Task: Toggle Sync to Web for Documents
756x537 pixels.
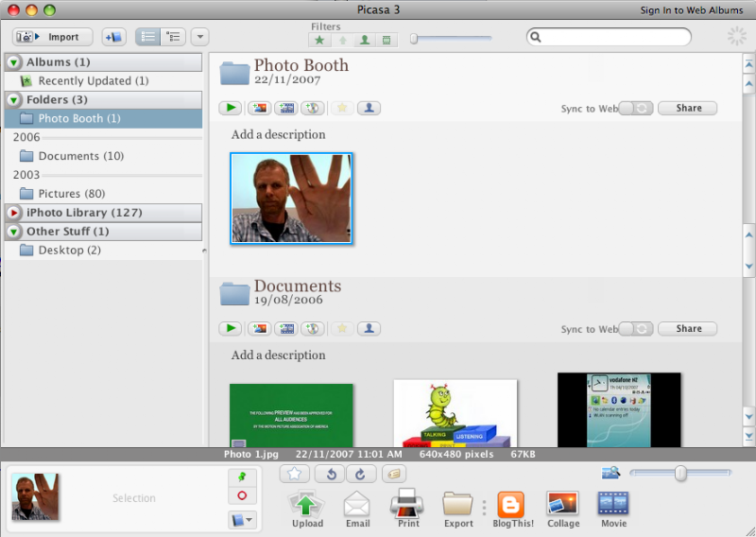Action: (636, 329)
